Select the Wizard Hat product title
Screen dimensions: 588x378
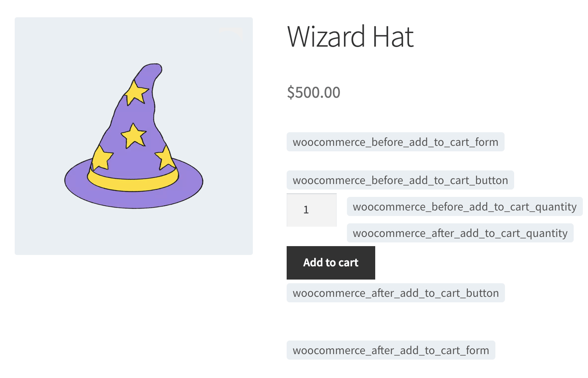350,37
